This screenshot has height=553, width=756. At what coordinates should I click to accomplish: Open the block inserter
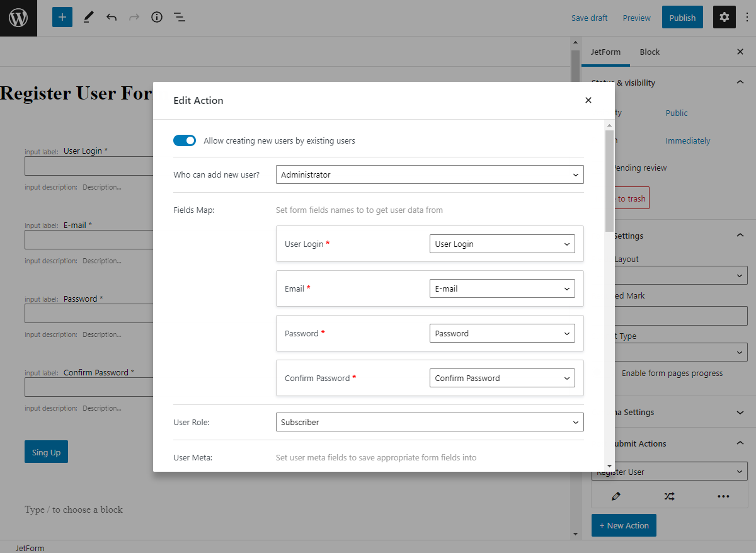[x=62, y=17]
